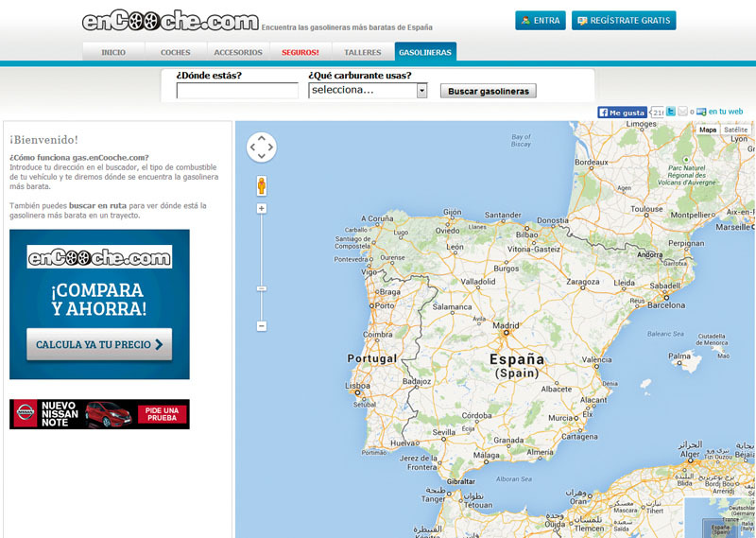The width and height of the screenshot is (756, 538).
Task: Click the 'Portugal' country label on the map
Action: (372, 358)
